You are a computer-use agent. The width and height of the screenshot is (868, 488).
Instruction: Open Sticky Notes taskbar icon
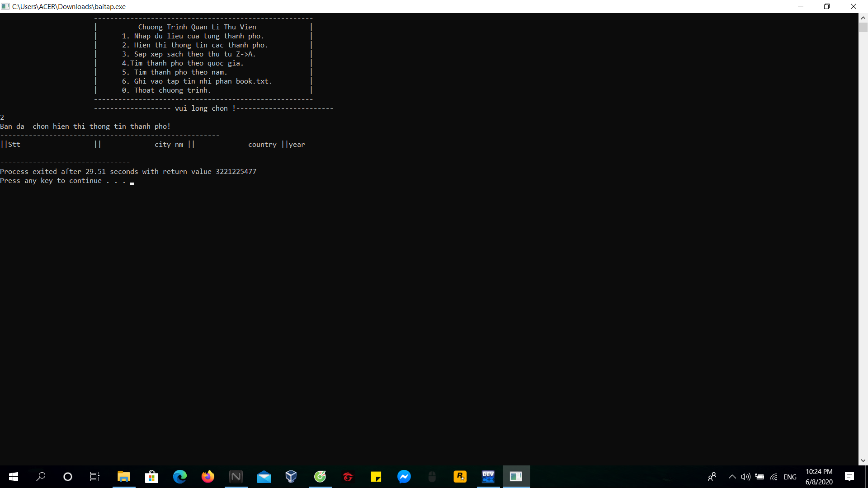point(376,477)
